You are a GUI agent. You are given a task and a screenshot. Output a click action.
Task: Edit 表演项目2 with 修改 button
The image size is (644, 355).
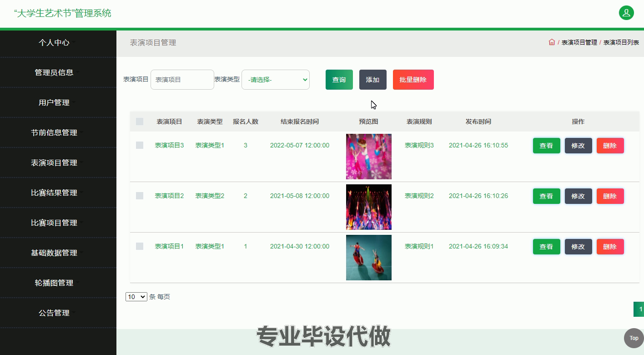(579, 196)
